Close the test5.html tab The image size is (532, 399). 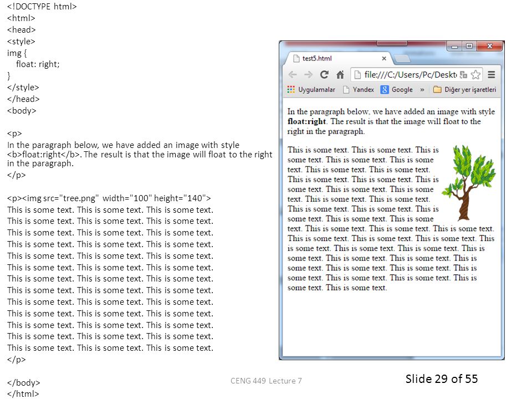tap(384, 58)
